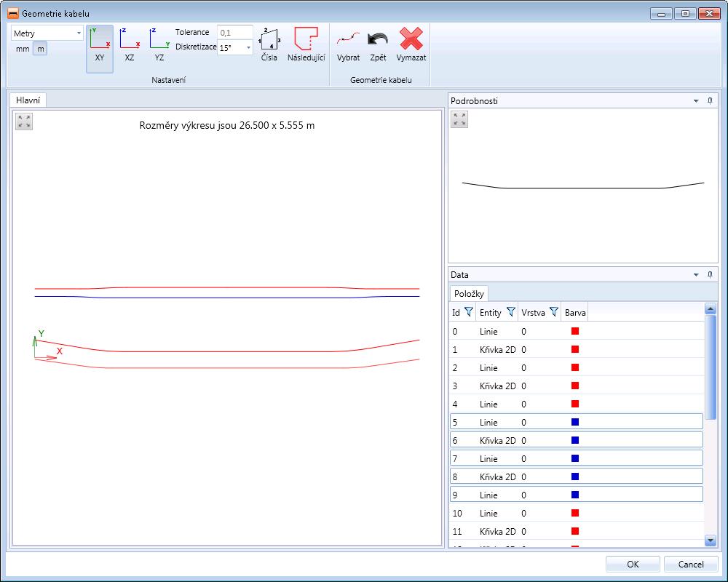Confirm with the OK button

633,564
